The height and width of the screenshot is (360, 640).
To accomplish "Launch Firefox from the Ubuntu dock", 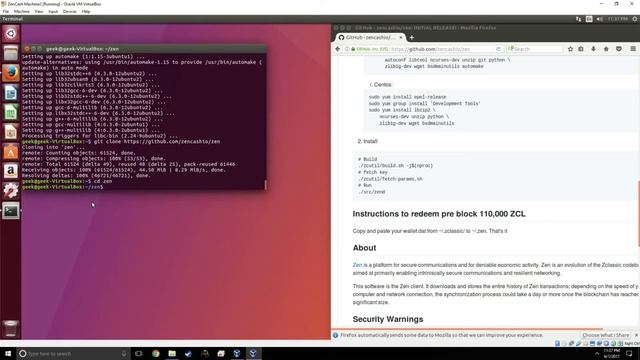I will pyautogui.click(x=11, y=73).
